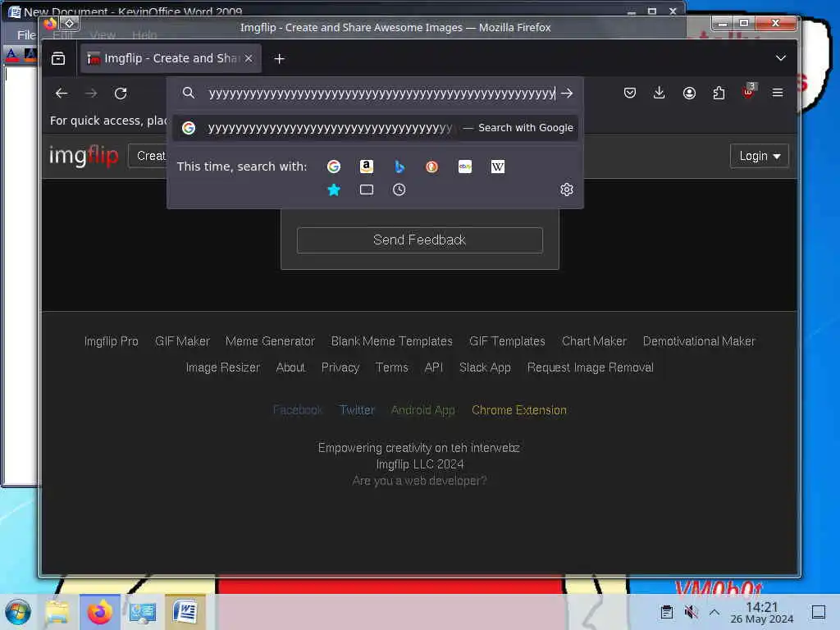
Task: Open Request Image Removal link
Action: point(591,367)
